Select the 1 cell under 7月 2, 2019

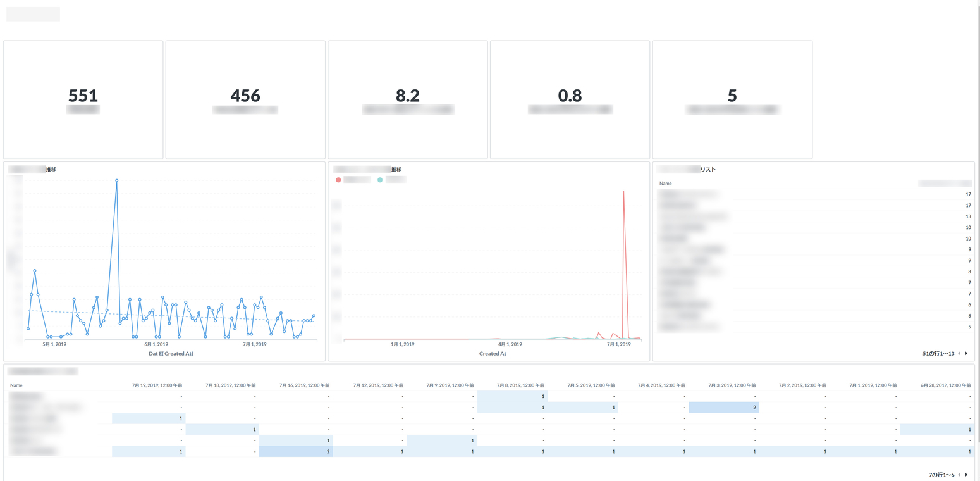pos(795,451)
